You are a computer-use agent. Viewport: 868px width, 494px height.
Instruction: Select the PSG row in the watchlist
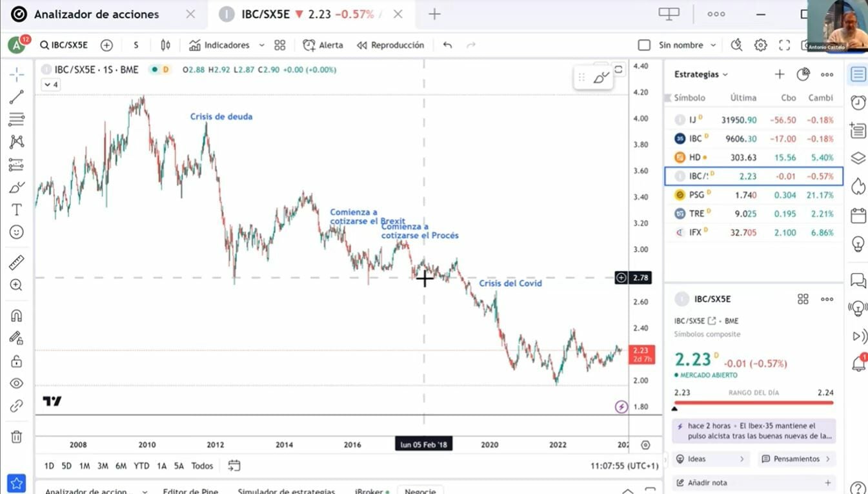[x=754, y=195]
